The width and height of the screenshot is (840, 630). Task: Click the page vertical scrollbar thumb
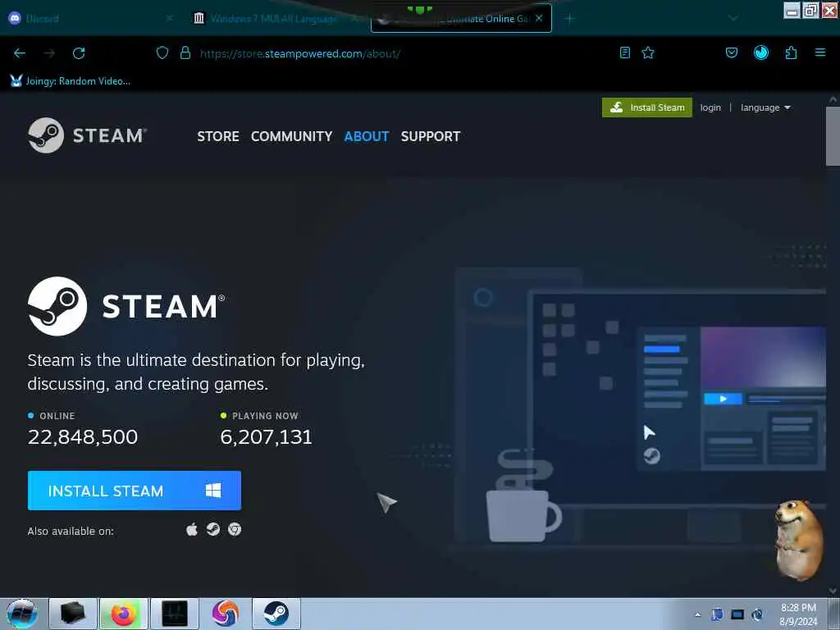point(833,137)
